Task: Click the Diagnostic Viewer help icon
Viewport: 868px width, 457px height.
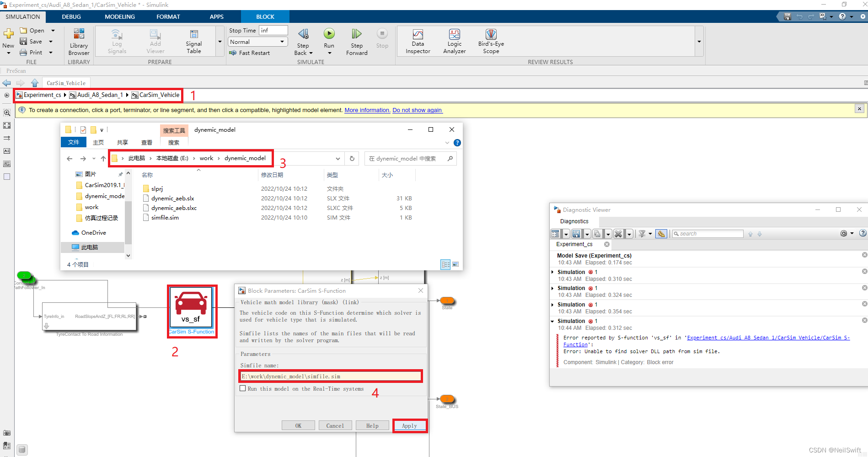Action: 863,233
